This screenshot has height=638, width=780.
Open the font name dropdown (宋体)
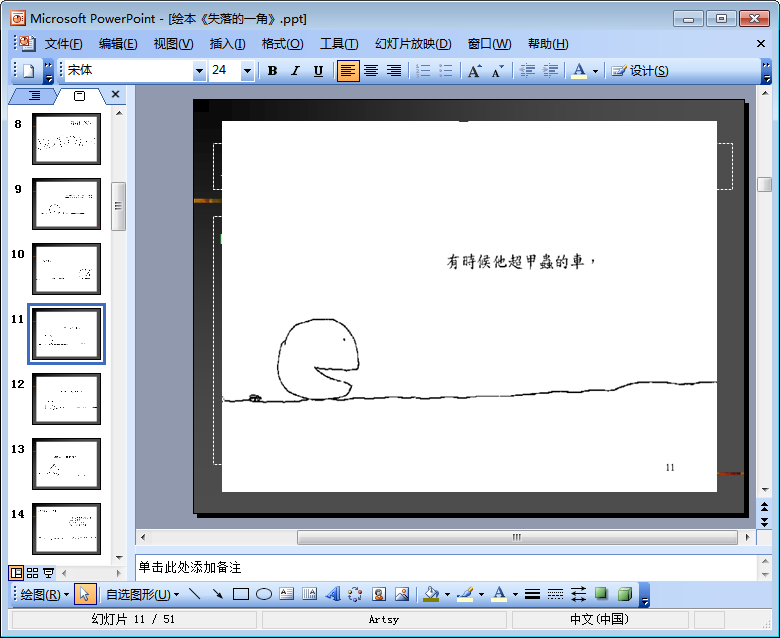pos(199,71)
